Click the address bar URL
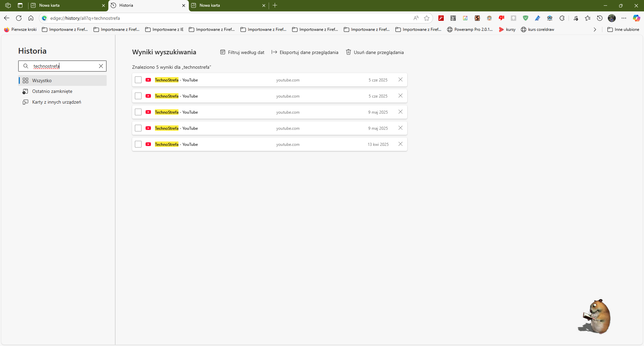The image size is (644, 346). [x=85, y=18]
